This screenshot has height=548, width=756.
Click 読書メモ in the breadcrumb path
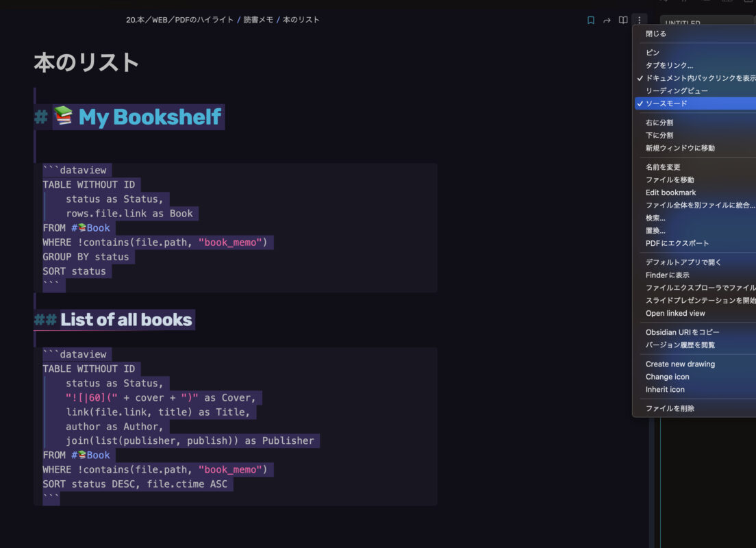257,20
